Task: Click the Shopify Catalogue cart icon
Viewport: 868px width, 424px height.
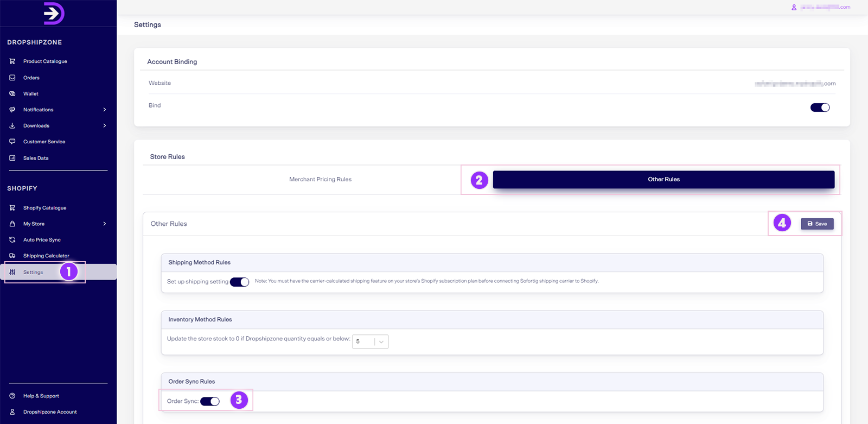Action: [12, 208]
